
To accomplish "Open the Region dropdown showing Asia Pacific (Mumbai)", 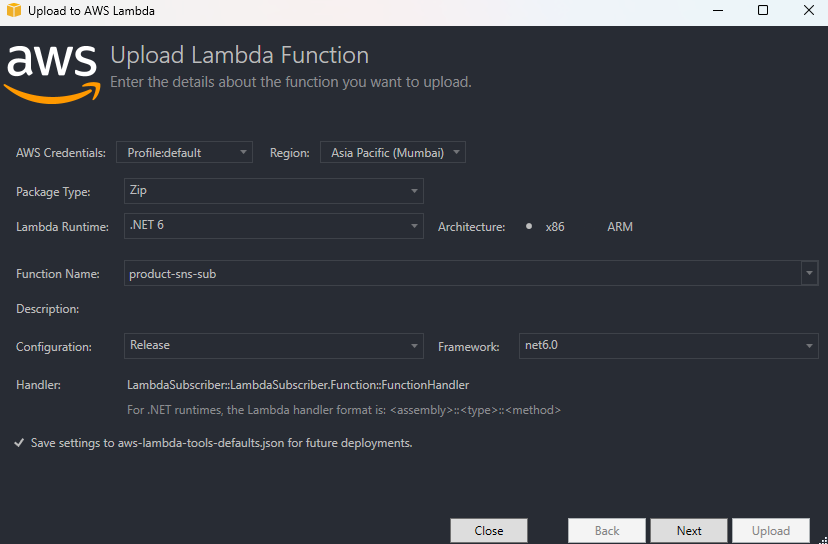I will coord(392,153).
